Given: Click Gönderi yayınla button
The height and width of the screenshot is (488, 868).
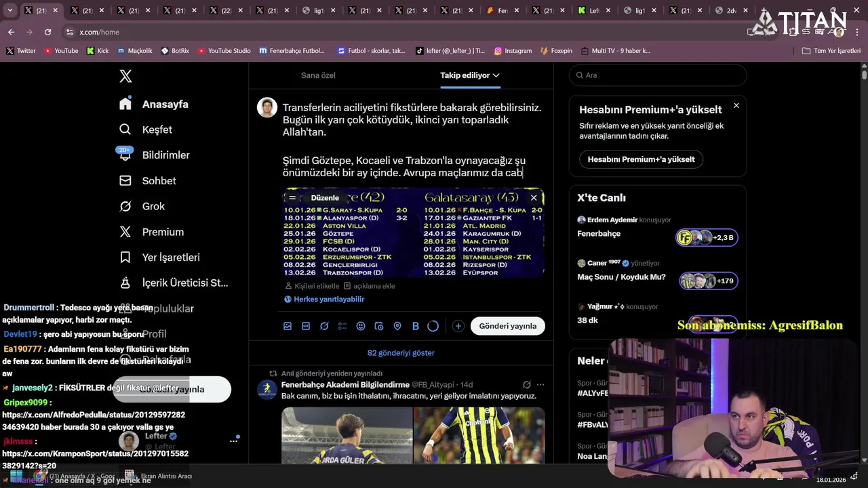Looking at the screenshot, I should 508,326.
